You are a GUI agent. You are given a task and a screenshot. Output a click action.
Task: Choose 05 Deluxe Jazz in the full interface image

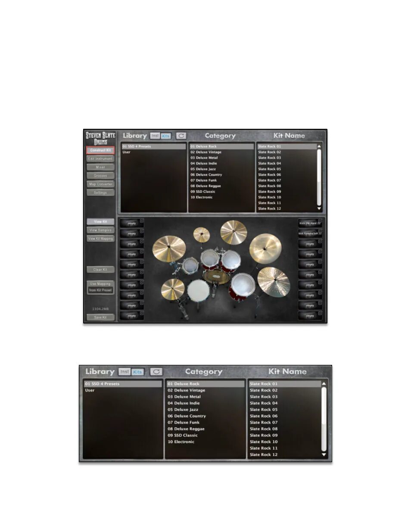tap(221, 169)
